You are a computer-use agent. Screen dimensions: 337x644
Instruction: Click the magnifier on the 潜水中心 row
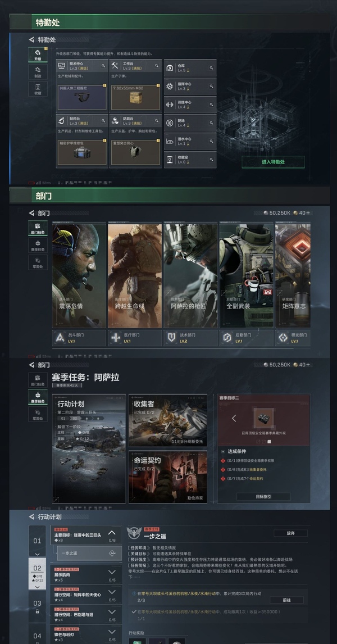(211, 141)
